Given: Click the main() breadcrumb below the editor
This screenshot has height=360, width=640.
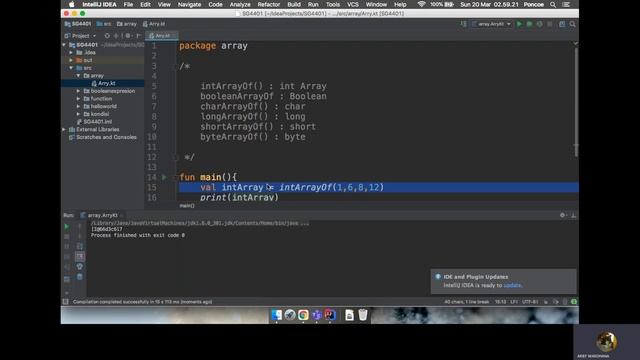Looking at the screenshot, I should 187,206.
